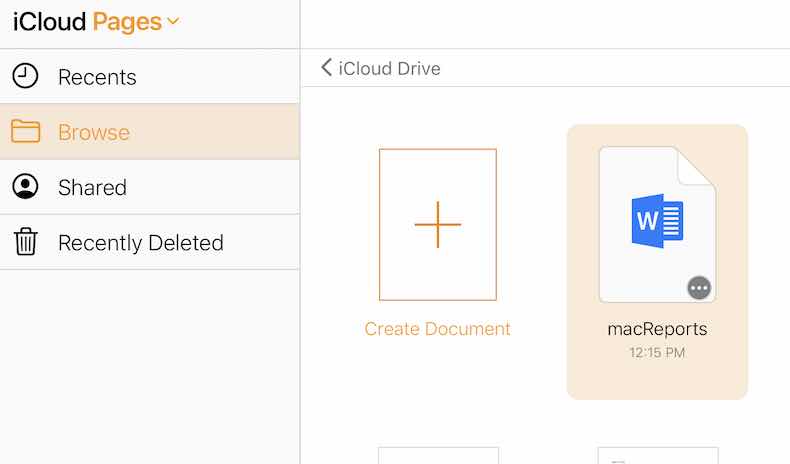Go back with iCloud Drive chevron
Viewport: 790px width, 464px height.
[x=326, y=68]
